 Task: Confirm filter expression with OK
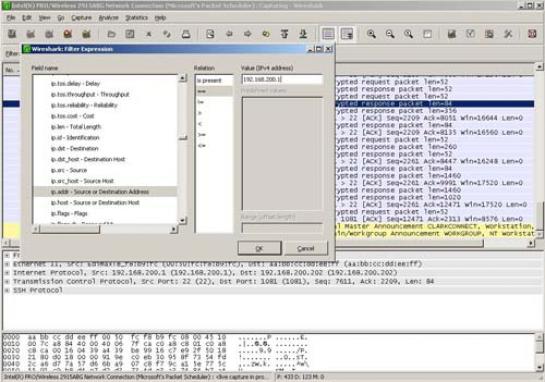(259, 248)
